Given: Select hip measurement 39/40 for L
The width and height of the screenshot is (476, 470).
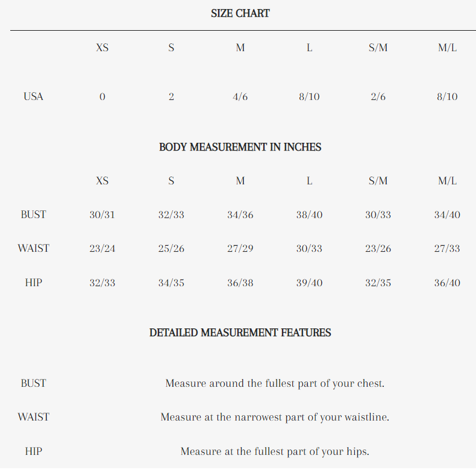Looking at the screenshot, I should pyautogui.click(x=309, y=282).
